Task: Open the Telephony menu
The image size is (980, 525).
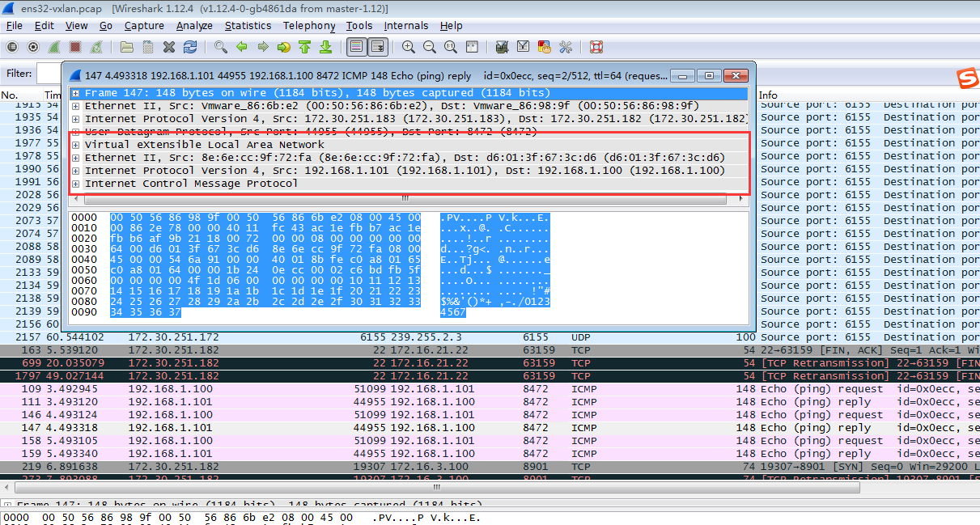Action: (309, 26)
